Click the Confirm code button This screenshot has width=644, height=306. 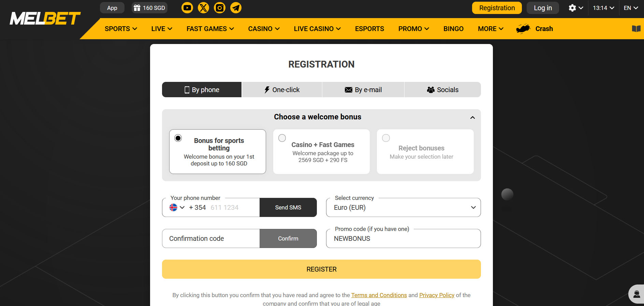pyautogui.click(x=288, y=238)
